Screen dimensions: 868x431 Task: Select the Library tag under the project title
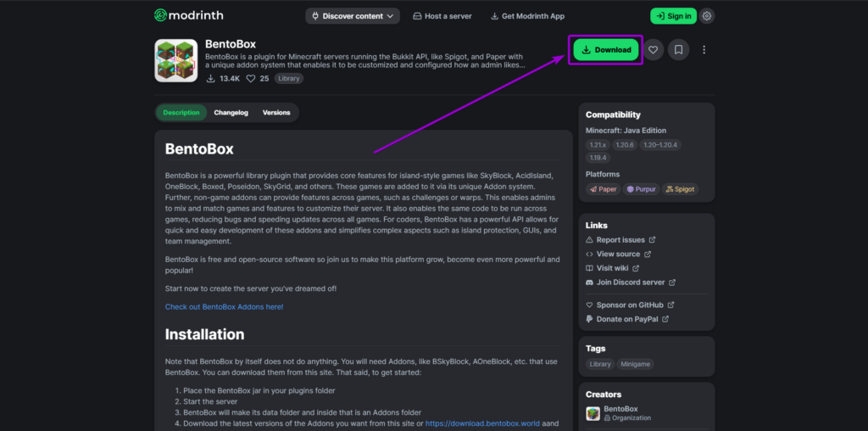click(x=289, y=79)
